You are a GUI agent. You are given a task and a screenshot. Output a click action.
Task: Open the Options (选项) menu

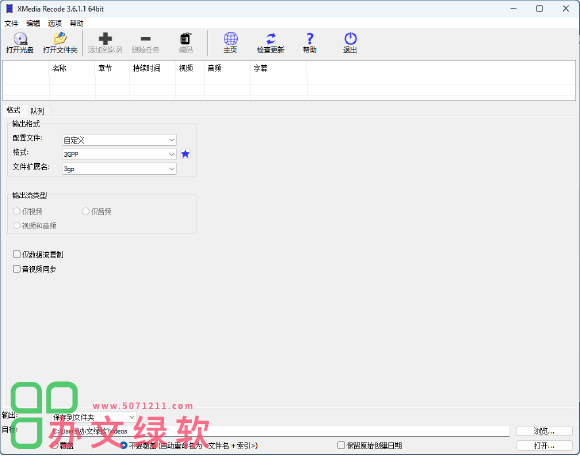coord(55,24)
